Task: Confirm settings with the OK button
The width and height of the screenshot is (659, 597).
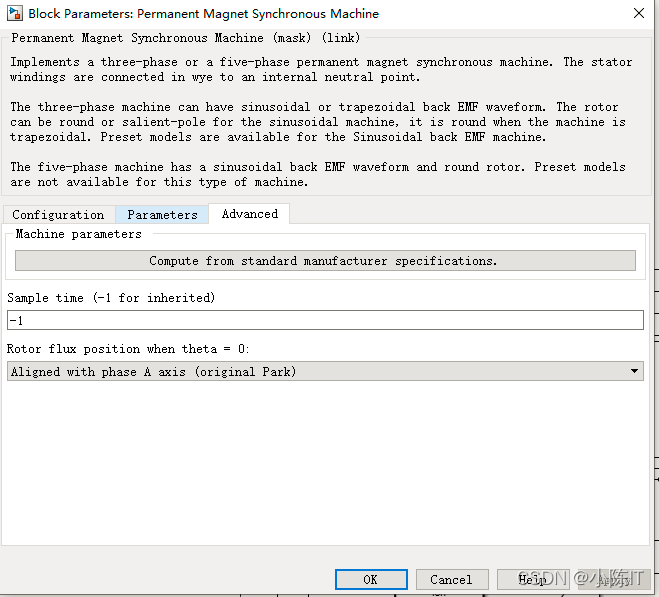Action: coord(371,579)
